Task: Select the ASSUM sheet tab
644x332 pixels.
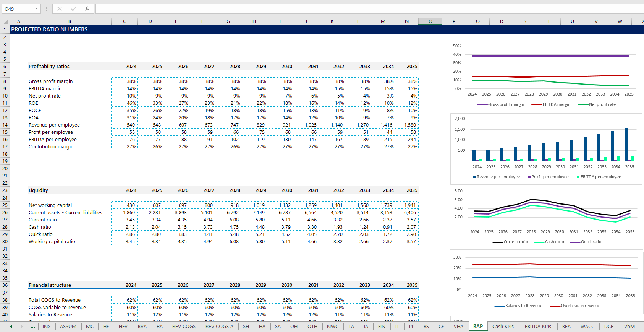Action: click(68, 327)
